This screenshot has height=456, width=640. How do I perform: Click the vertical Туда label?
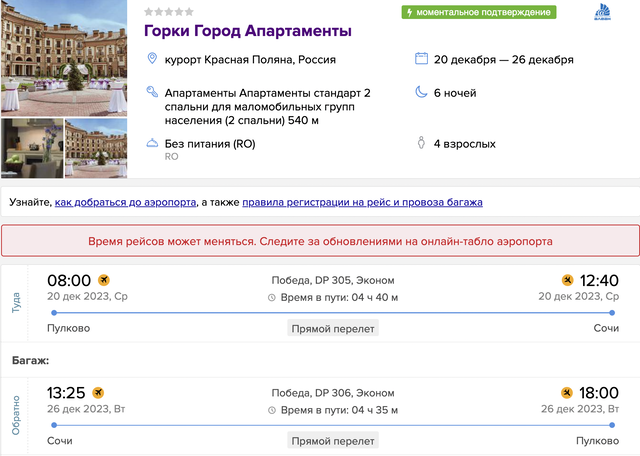click(x=16, y=303)
